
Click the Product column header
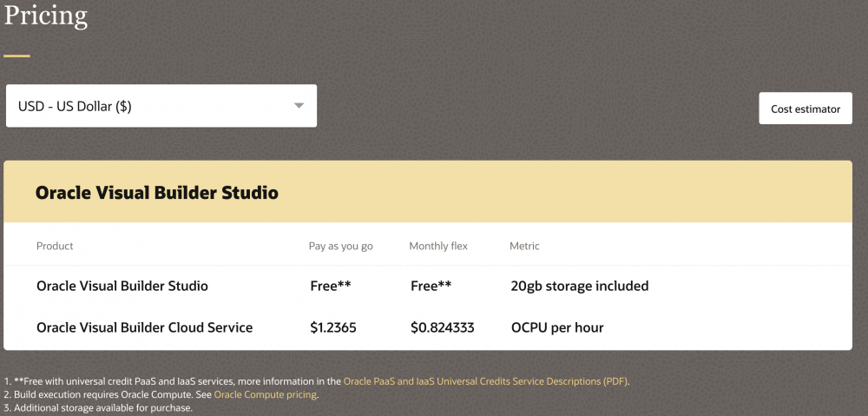coord(55,246)
